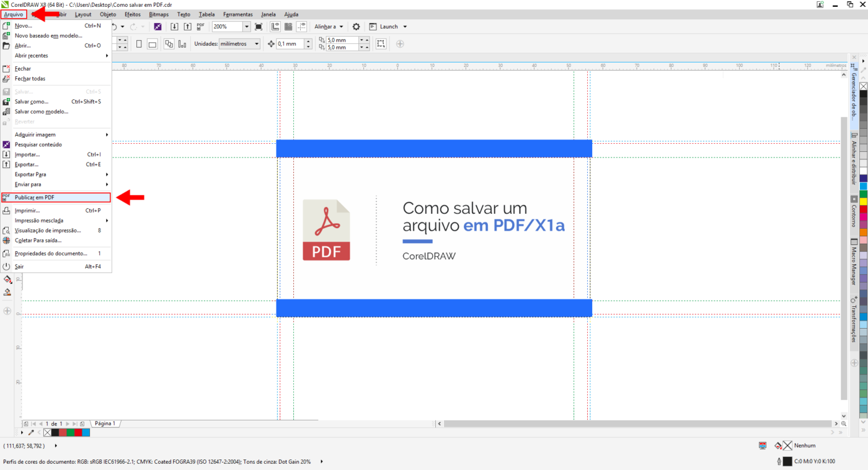
Task: Click the quick customize plus icon in property bar
Action: (x=400, y=44)
